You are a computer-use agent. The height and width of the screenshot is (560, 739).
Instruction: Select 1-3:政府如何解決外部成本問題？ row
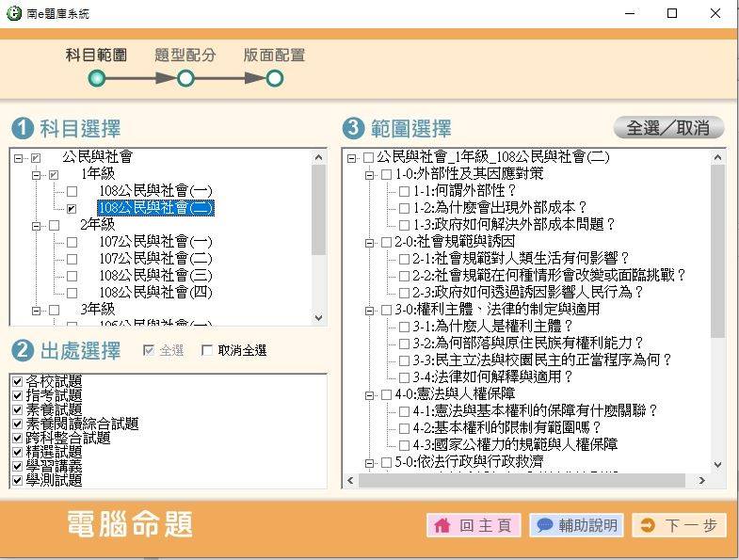(x=514, y=225)
